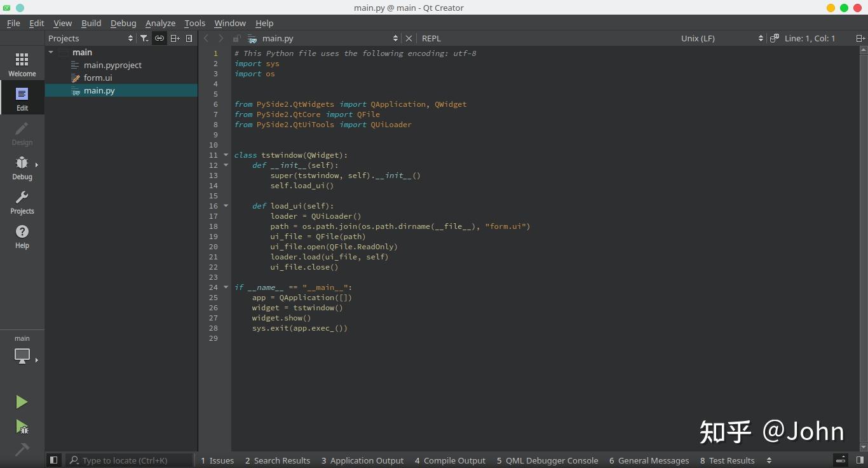Toggle synchronize with editor link icon
The width and height of the screenshot is (868, 468).
[x=159, y=38]
